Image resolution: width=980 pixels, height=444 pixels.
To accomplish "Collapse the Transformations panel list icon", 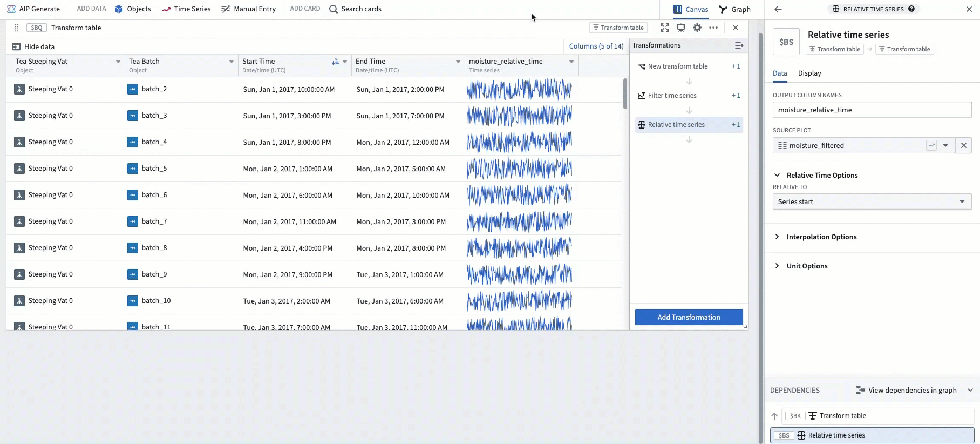I will (x=739, y=45).
